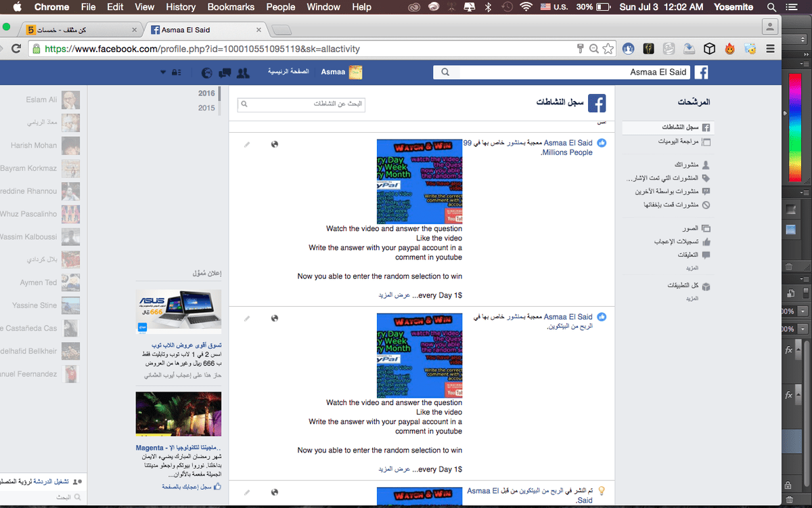Change audience globe on first activity entry
This screenshot has width=812, height=508.
click(274, 144)
